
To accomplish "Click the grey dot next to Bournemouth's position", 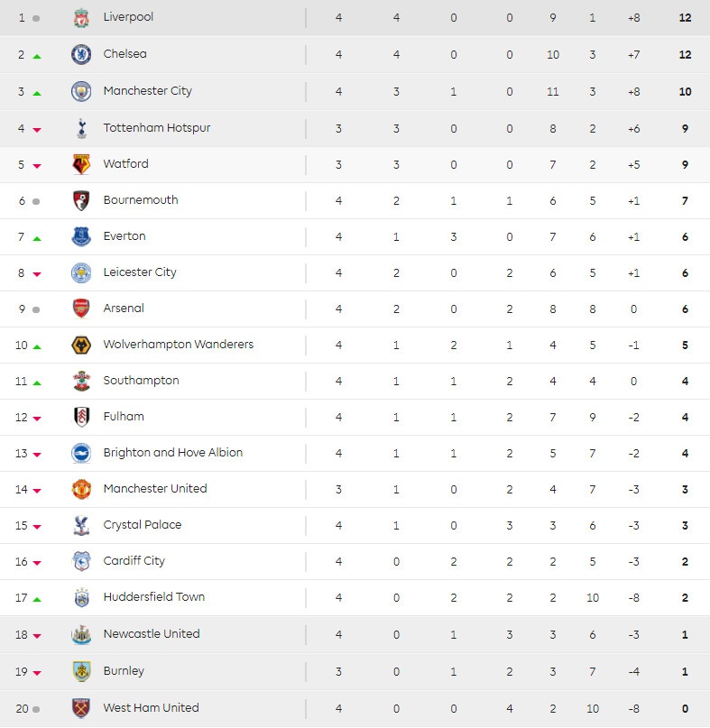I will click(36, 201).
